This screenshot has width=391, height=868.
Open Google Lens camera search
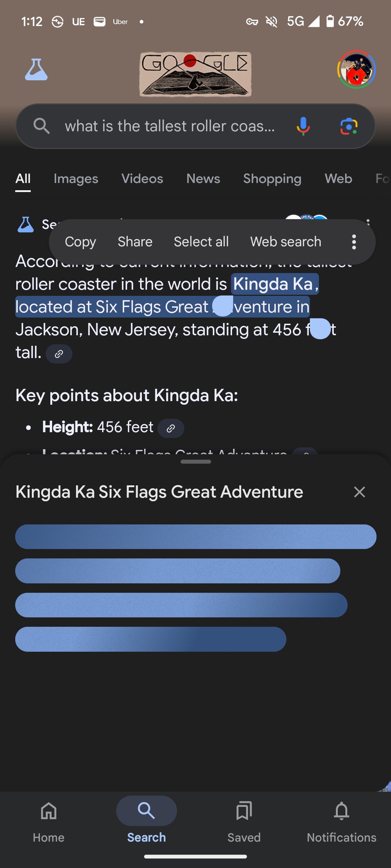click(349, 126)
